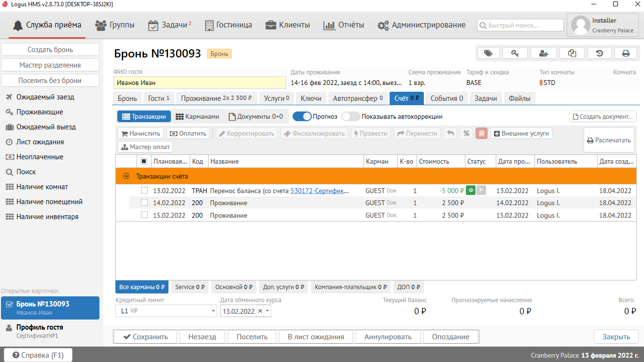This screenshot has width=644, height=362.
Task: Open Профиль гостя card in open cards
Action: tap(50, 331)
